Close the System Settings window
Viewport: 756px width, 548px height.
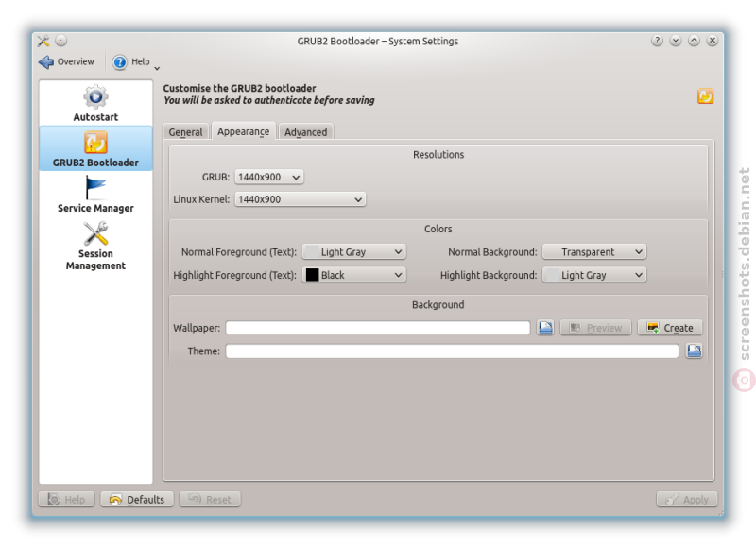tap(713, 41)
